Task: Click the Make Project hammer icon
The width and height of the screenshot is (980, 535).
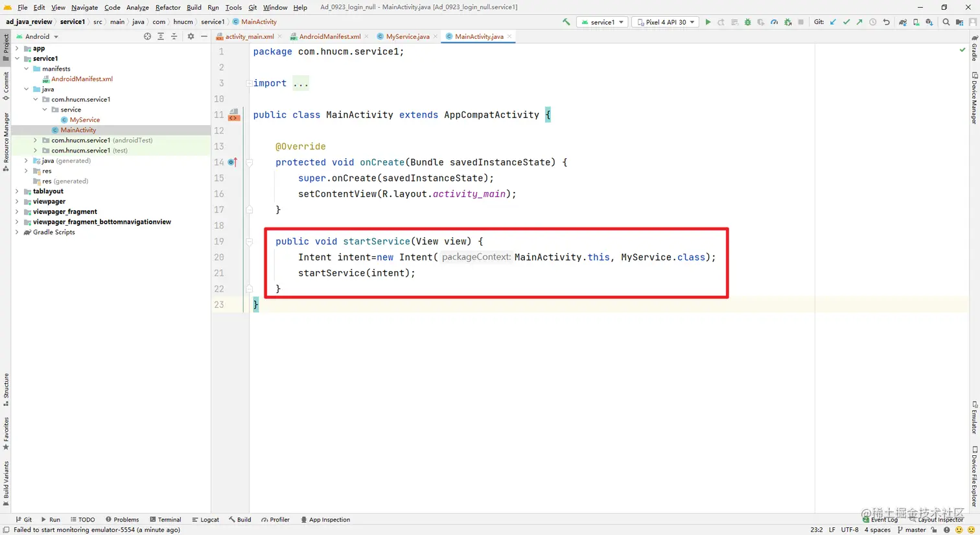Action: pyautogui.click(x=566, y=22)
